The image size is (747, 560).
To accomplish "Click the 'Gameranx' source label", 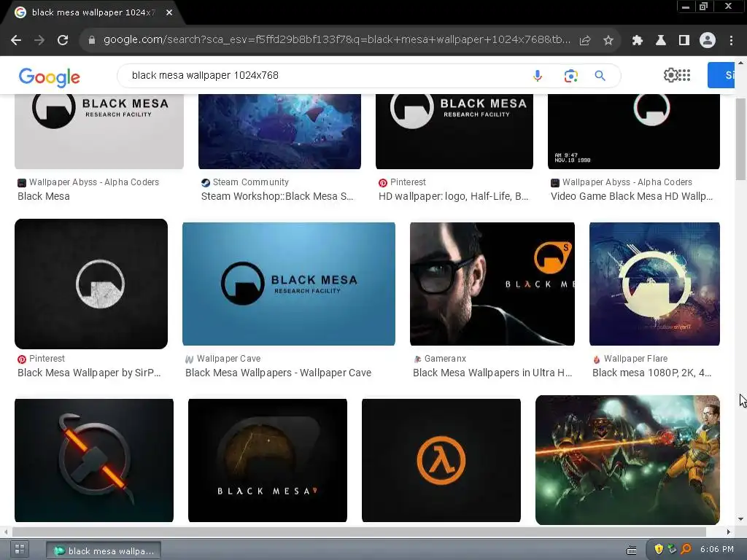I will (x=445, y=359).
